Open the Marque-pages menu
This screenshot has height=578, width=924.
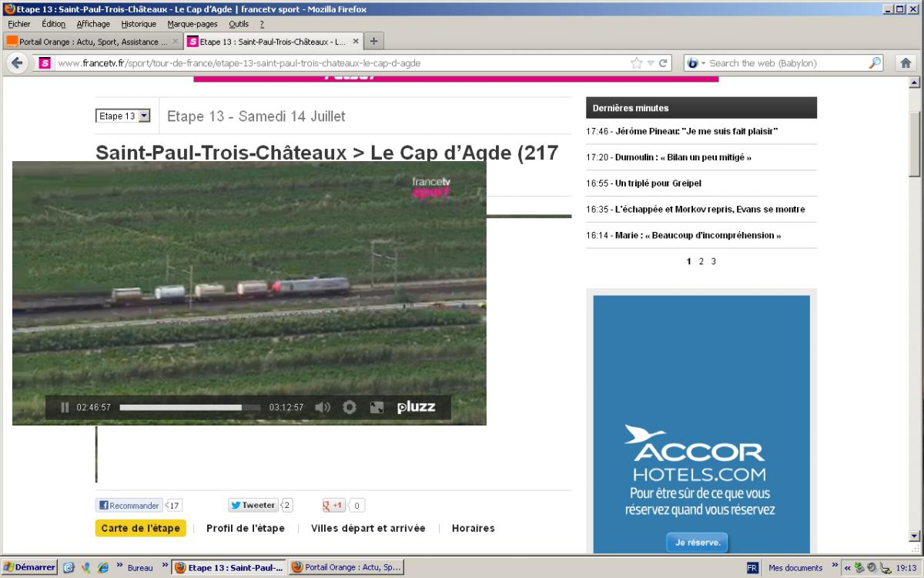[x=192, y=24]
